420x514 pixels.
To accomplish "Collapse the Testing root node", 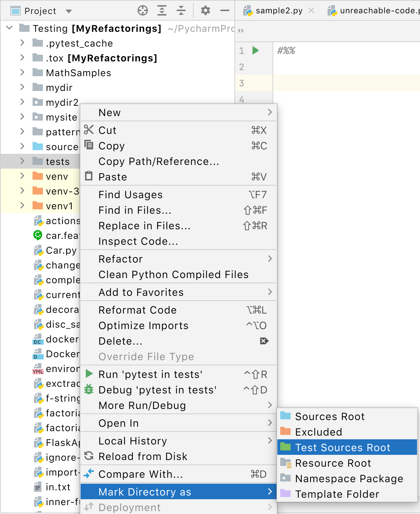I will [9, 28].
